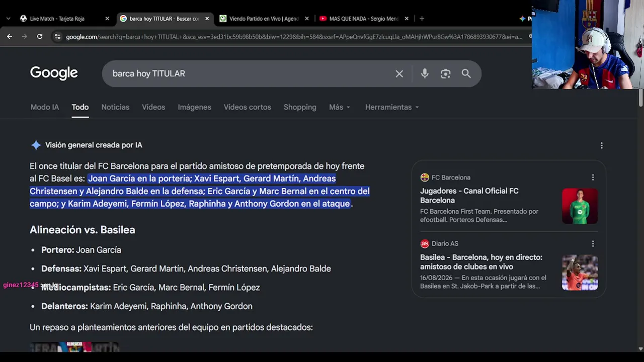Open Basilea - Barcelona hoy en directo link
The image size is (644, 362).
pos(481,262)
